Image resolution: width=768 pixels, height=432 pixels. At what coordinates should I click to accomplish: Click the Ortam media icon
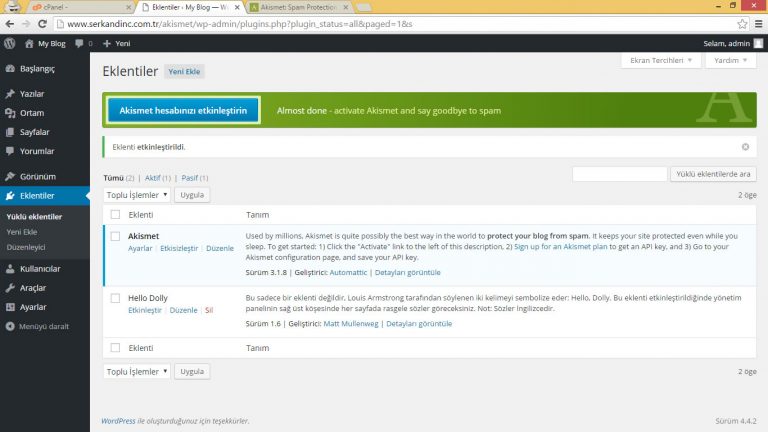point(10,113)
